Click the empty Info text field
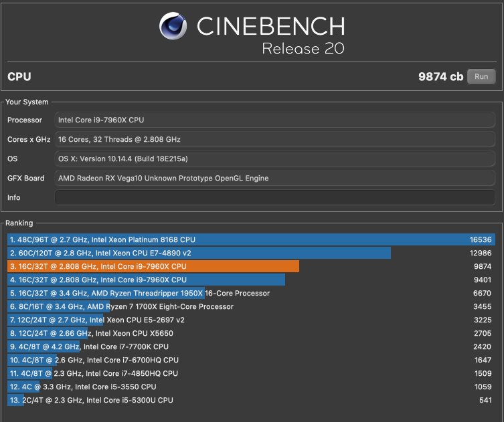504x422 pixels. (x=278, y=197)
